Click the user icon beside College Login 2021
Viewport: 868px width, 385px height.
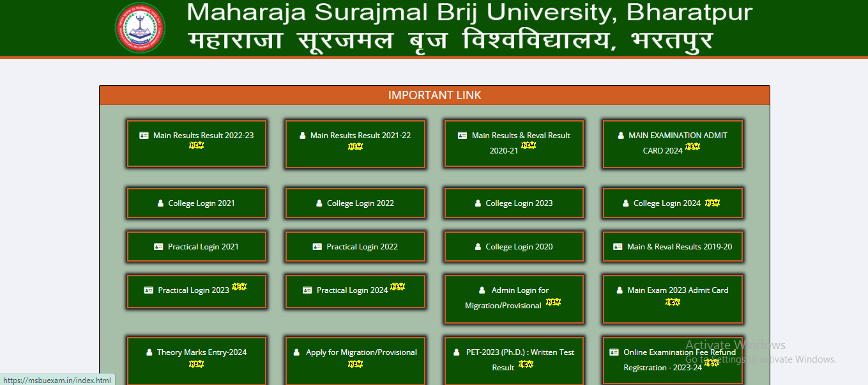pos(160,203)
